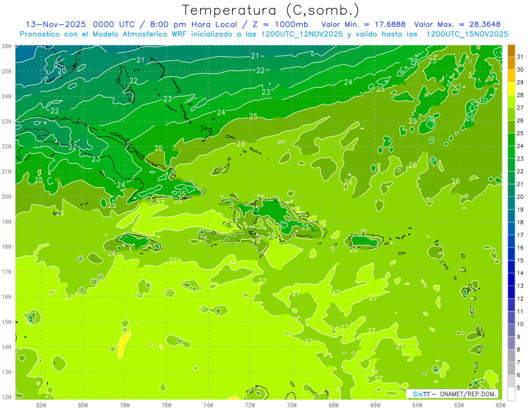Select the dark orange swatch atop color scale
This screenshot has width=532, height=411.
[x=511, y=51]
